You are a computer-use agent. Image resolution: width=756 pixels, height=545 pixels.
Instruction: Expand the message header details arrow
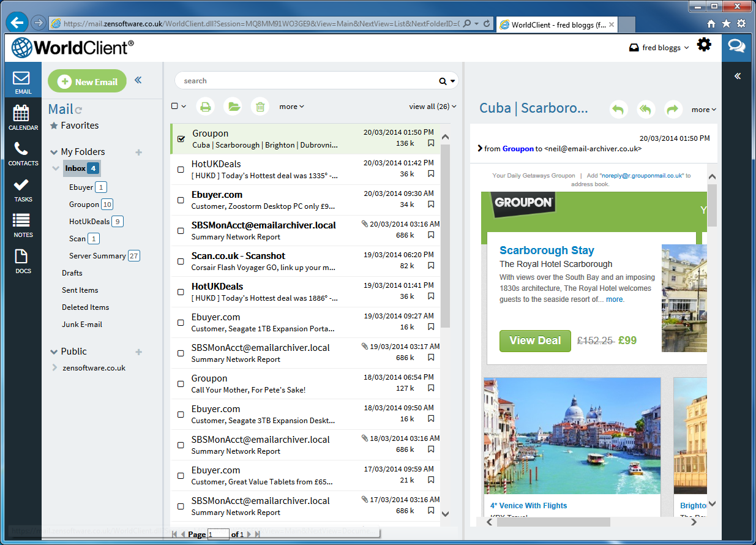pos(480,148)
